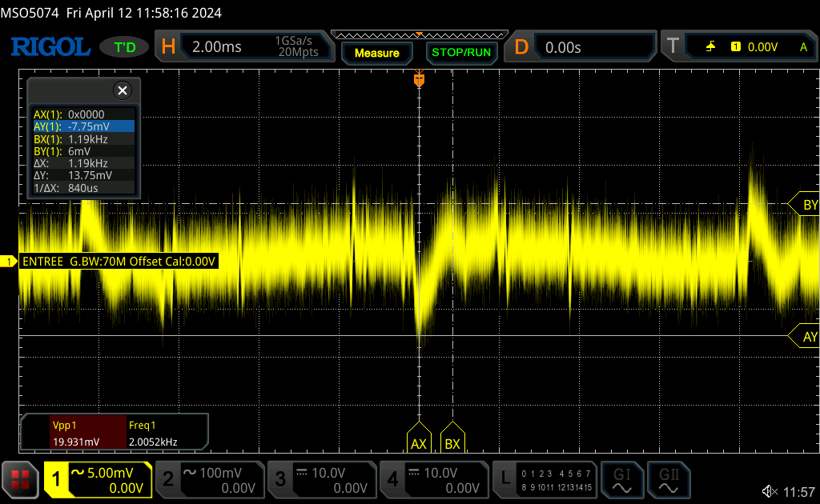Click the trigger auto mode A indicator
The image size is (820, 504).
(x=804, y=47)
